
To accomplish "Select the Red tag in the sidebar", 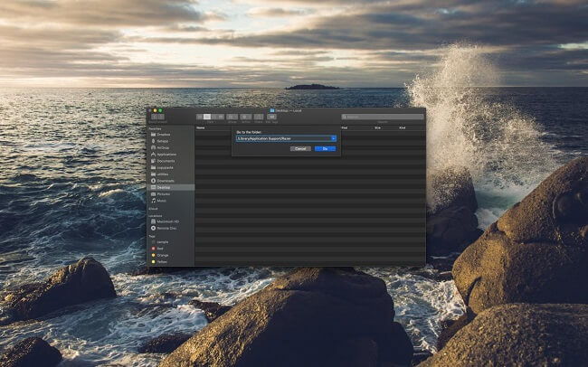I will pyautogui.click(x=160, y=249).
